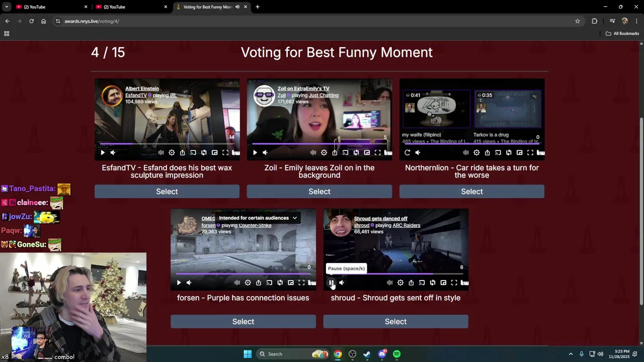Select the Northernlion car ride nominee

(472, 192)
